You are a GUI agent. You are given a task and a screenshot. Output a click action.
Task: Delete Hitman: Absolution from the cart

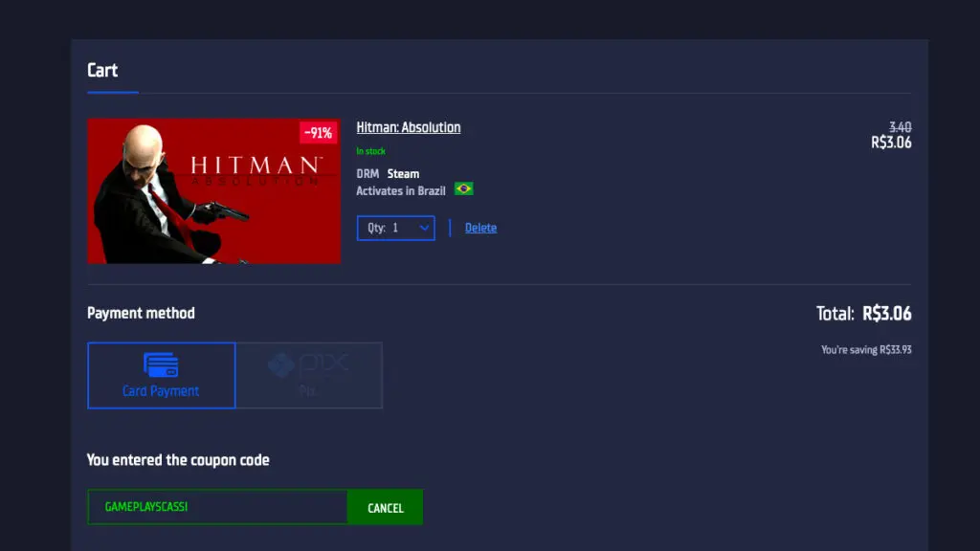coord(480,228)
